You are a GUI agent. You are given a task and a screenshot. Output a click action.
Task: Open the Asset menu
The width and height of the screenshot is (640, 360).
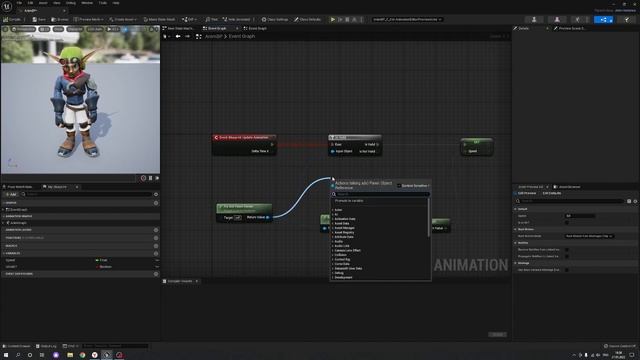click(x=43, y=3)
